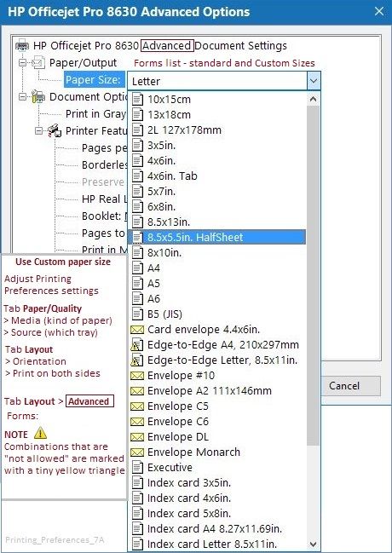Select the Pages pe tree item
Image resolution: width=392 pixels, height=553 pixels.
click(x=104, y=147)
